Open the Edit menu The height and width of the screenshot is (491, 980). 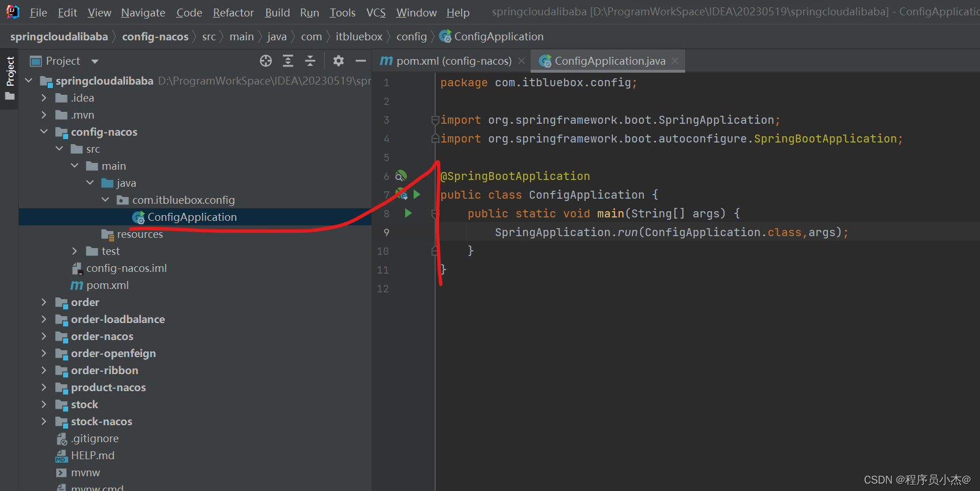click(x=67, y=12)
